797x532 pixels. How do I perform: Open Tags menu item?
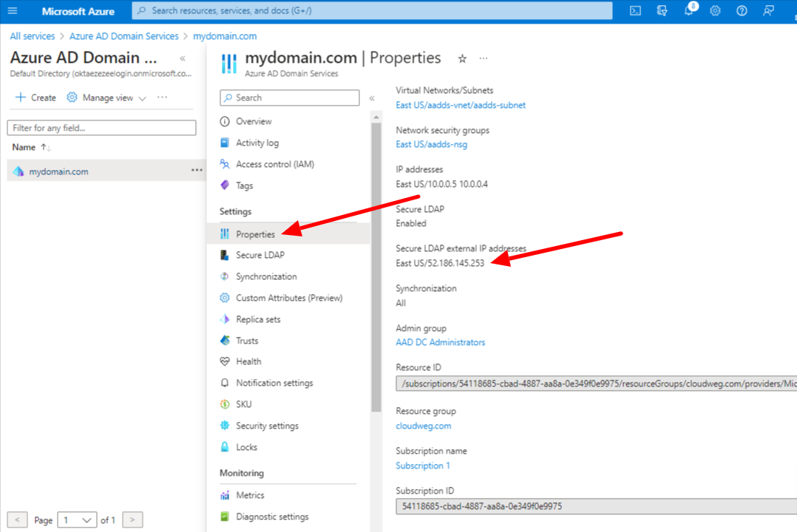point(245,185)
